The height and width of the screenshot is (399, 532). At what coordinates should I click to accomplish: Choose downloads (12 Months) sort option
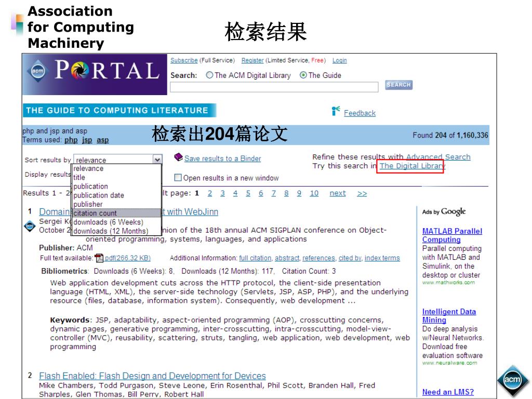[117, 231]
